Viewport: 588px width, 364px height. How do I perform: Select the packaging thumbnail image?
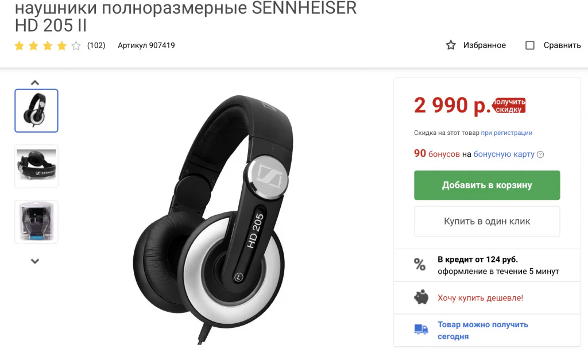point(36,222)
